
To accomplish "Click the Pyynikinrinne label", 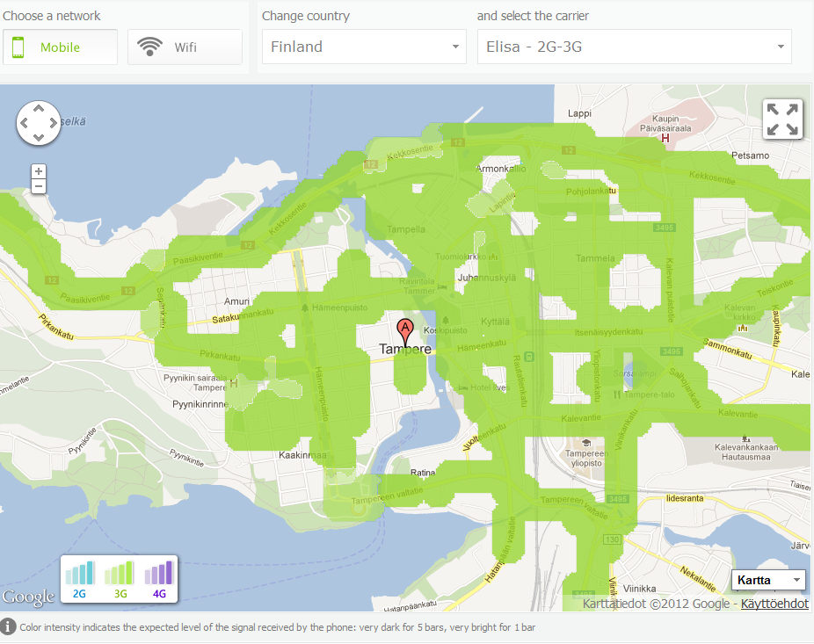I will click(200, 404).
